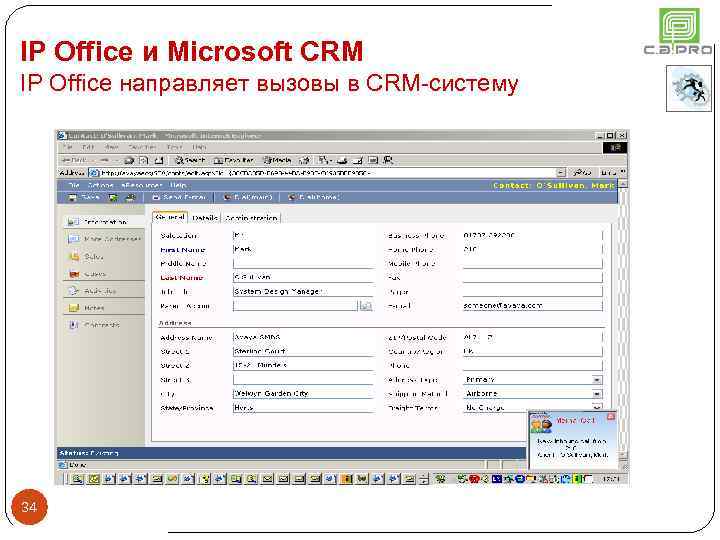Viewport: 720px width, 540px height.
Task: Open the Media toolbar button
Action: click(x=277, y=160)
